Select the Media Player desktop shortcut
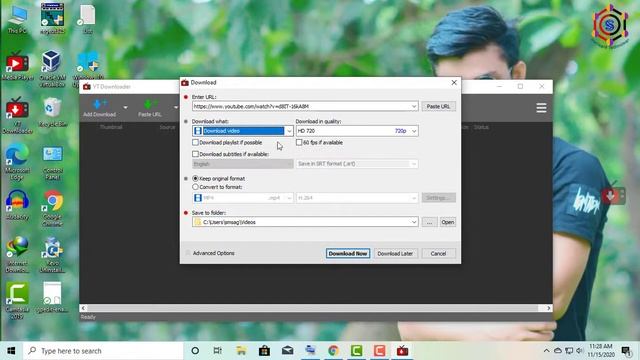 pos(17,65)
